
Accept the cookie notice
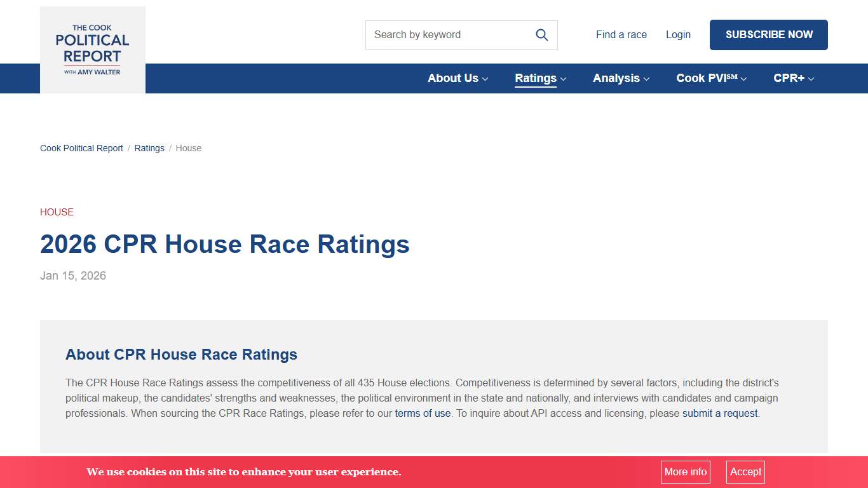745,472
